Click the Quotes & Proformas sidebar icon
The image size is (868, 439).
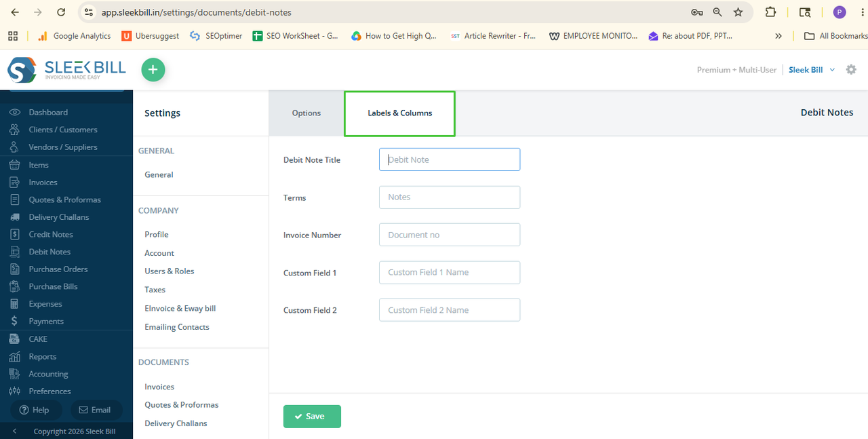coord(15,199)
